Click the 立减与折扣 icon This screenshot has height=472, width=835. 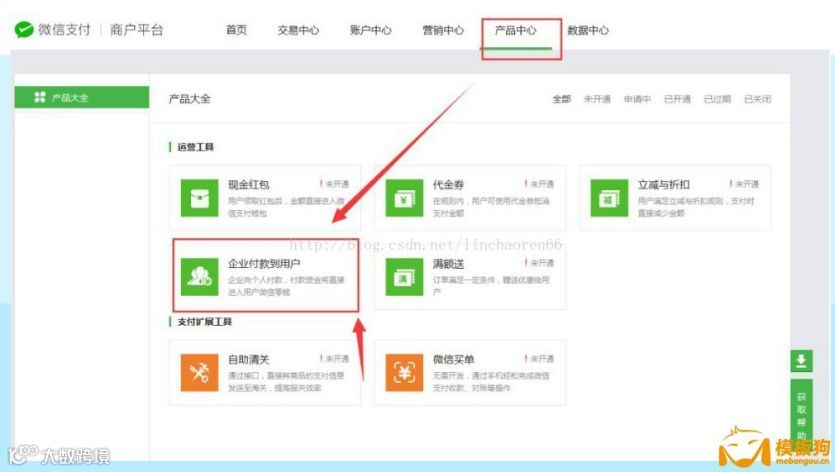[x=609, y=198]
